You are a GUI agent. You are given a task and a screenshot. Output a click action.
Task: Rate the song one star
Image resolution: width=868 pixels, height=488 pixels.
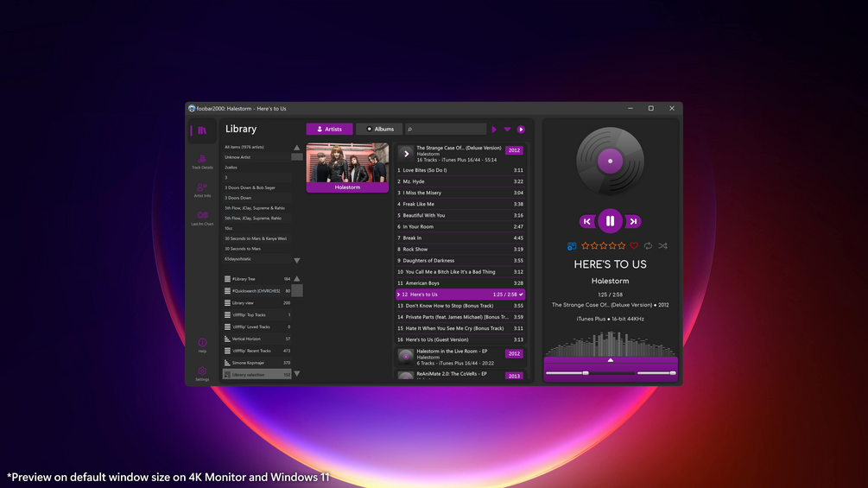click(586, 245)
